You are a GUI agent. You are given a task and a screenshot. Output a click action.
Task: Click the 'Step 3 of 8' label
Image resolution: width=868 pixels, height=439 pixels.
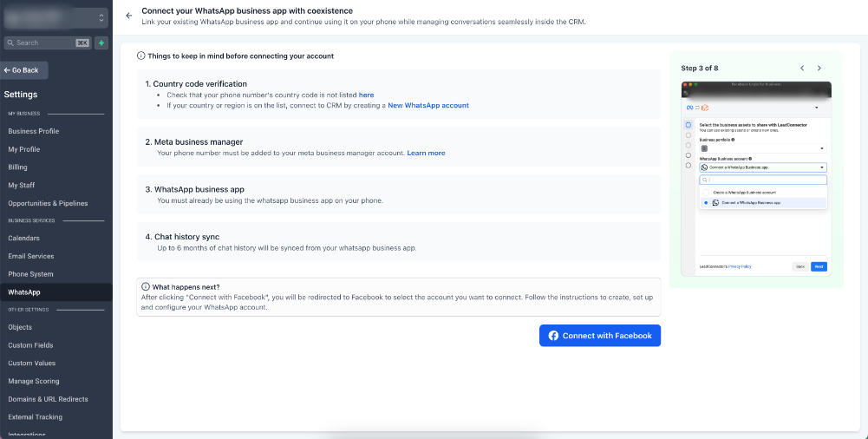(x=700, y=68)
